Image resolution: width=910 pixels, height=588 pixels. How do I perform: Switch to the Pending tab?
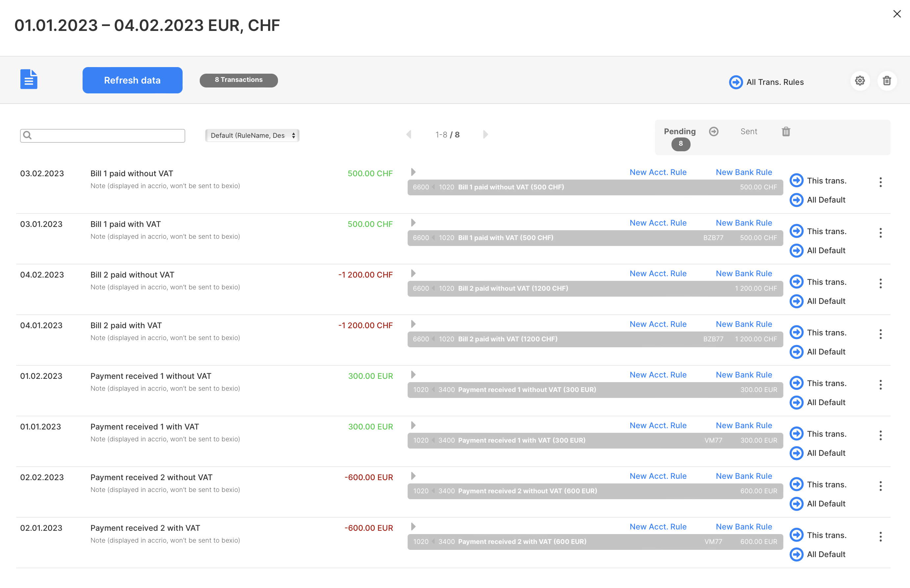[x=680, y=131]
